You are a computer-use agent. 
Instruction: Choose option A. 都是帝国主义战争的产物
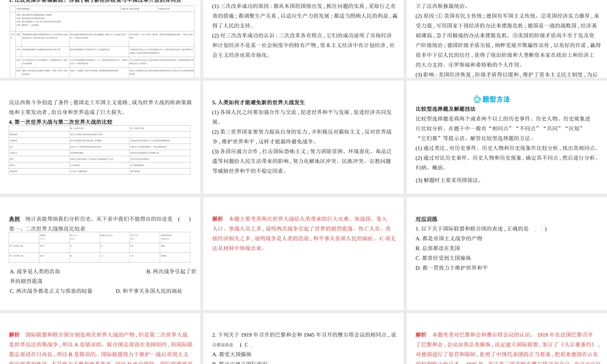coord(449,238)
